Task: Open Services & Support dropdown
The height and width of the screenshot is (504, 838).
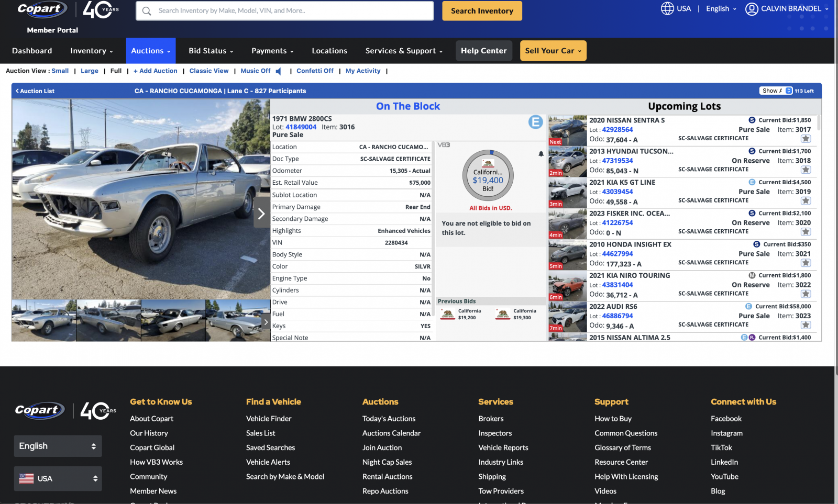Action: pos(404,51)
